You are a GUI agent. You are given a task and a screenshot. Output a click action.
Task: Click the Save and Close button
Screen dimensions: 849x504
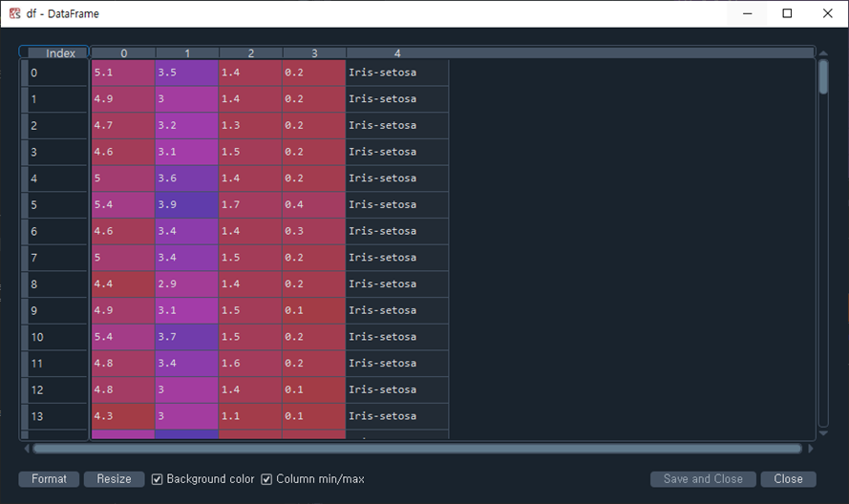coord(703,479)
